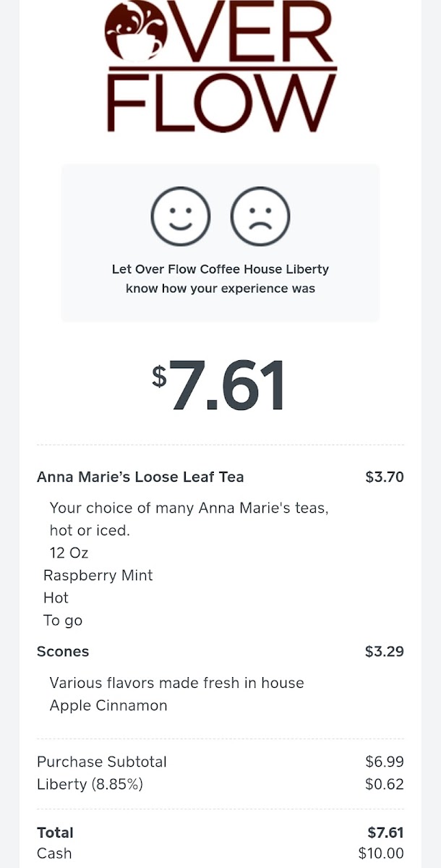Select Anna Marie's Loose Leaf Tea item
The width and height of the screenshot is (441, 868).
pos(140,477)
